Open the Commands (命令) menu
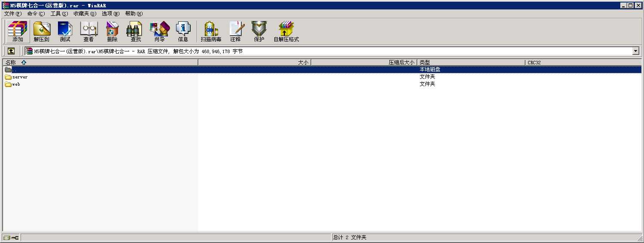The image size is (644, 243). (x=36, y=14)
